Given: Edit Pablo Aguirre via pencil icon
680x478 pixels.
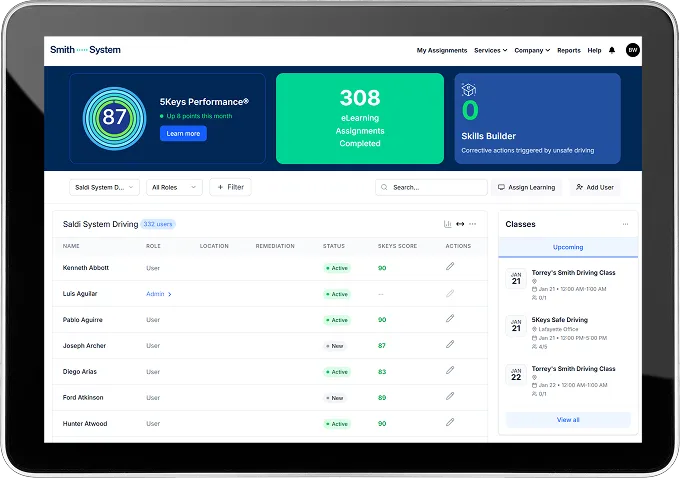Looking at the screenshot, I should pyautogui.click(x=450, y=319).
